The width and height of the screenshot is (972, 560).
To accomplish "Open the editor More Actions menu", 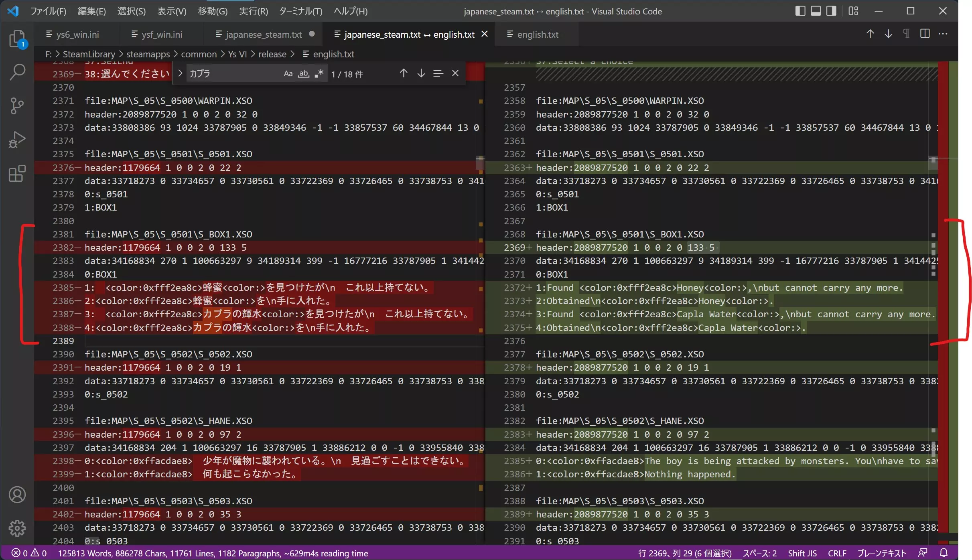I will [x=943, y=34].
